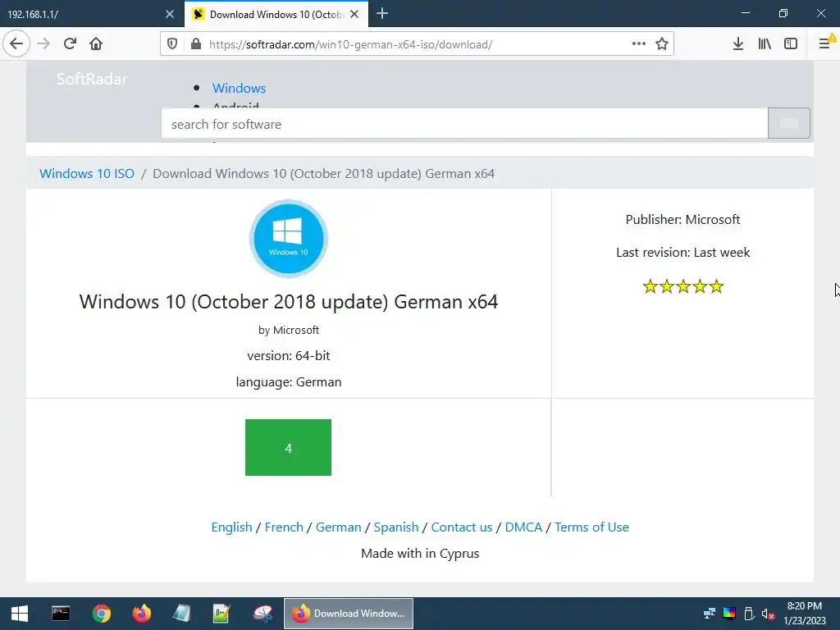Focus the search for software box
The image size is (840, 630).
click(464, 124)
